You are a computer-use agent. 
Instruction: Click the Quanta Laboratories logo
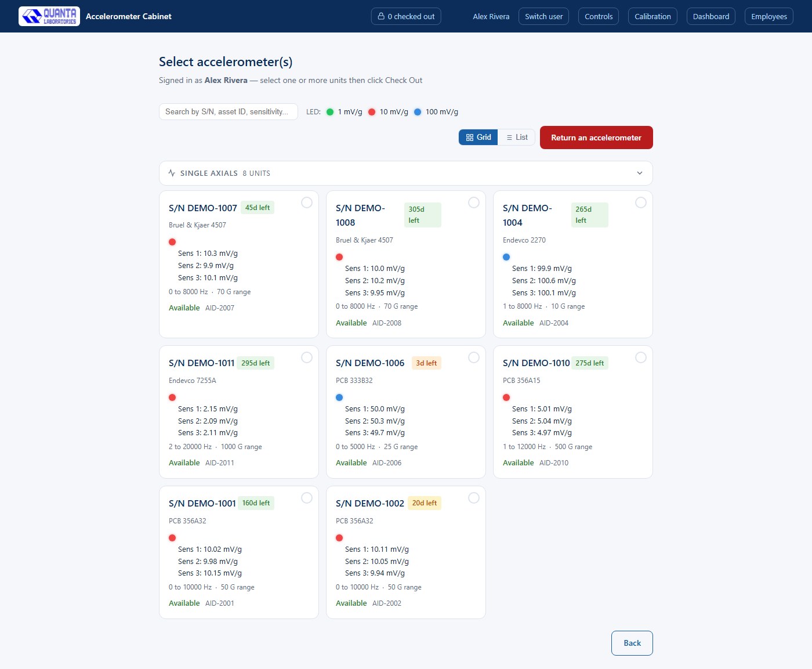point(49,16)
